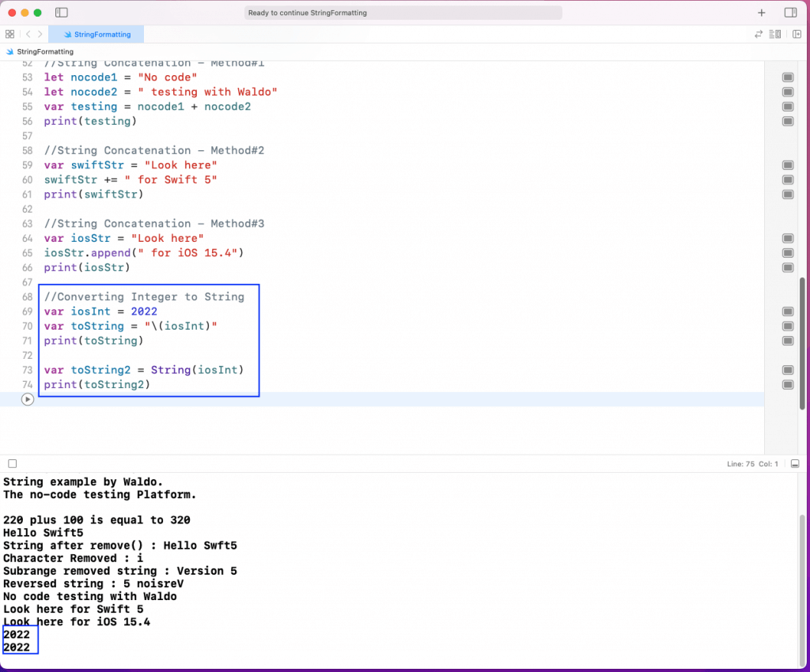Image resolution: width=810 pixels, height=672 pixels.
Task: Toggle the inspector panel at top right
Action: click(x=790, y=13)
